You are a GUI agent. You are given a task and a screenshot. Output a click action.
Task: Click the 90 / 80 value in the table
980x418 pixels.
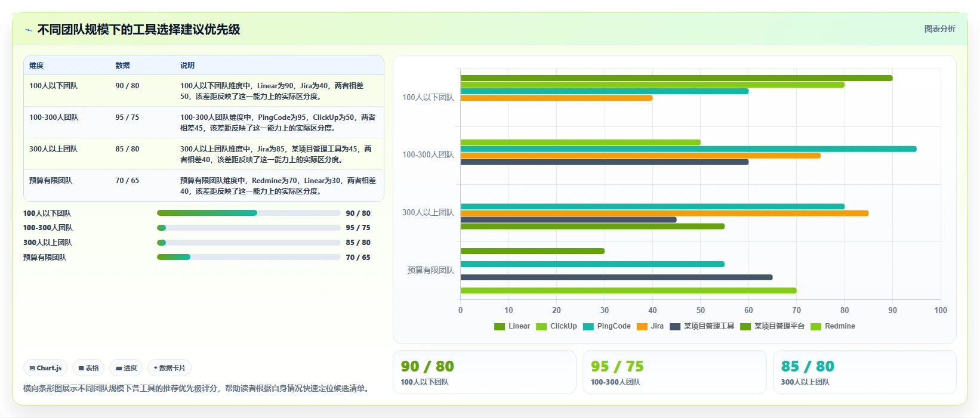(x=127, y=86)
